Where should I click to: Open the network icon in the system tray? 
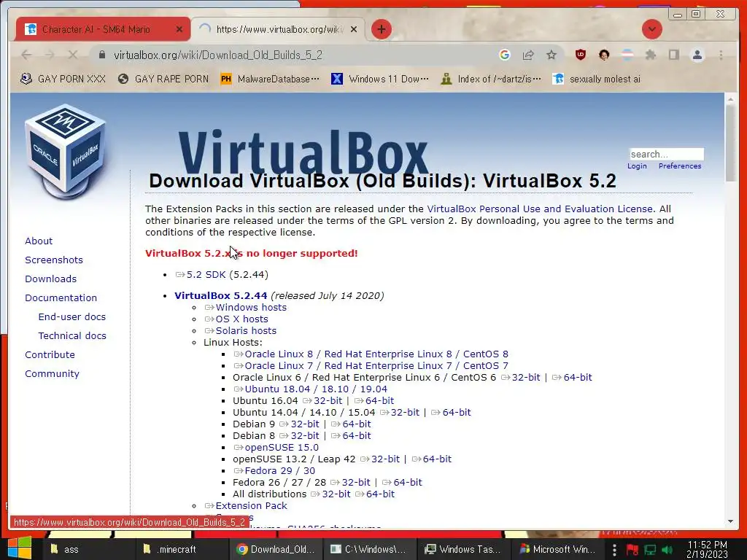pyautogui.click(x=650, y=550)
